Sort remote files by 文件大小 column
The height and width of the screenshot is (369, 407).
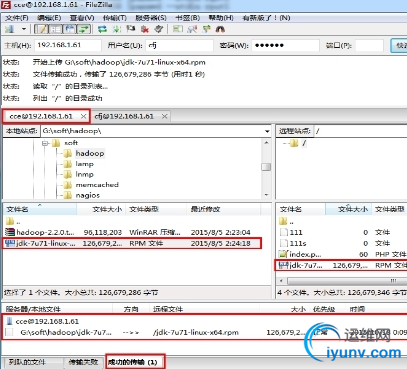[x=349, y=209]
